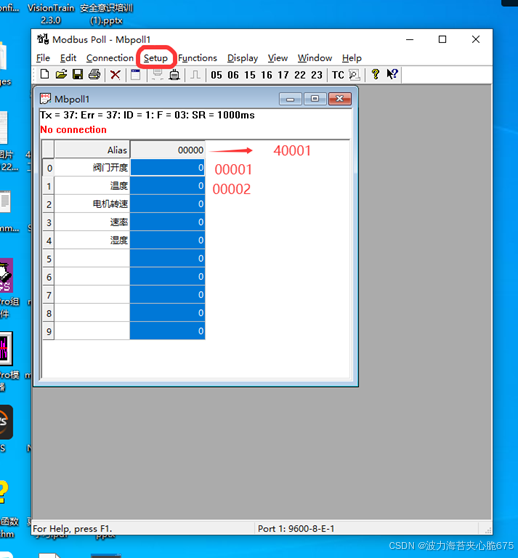The width and height of the screenshot is (518, 558).
Task: Select value cell in row 2
Action: coord(168,204)
